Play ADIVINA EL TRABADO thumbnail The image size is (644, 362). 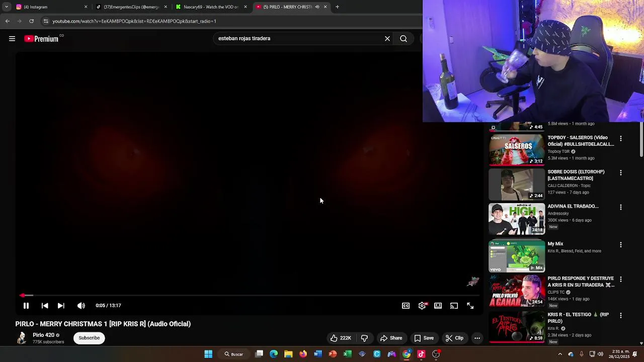[x=517, y=219]
